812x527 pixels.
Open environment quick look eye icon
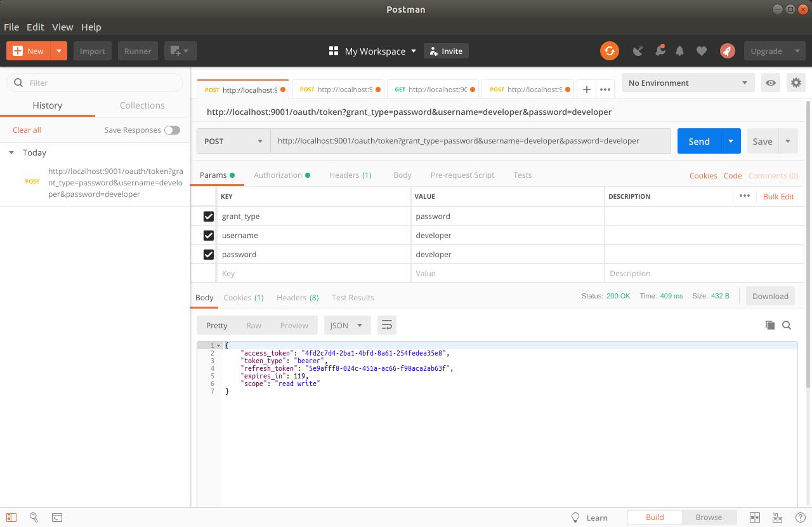771,83
